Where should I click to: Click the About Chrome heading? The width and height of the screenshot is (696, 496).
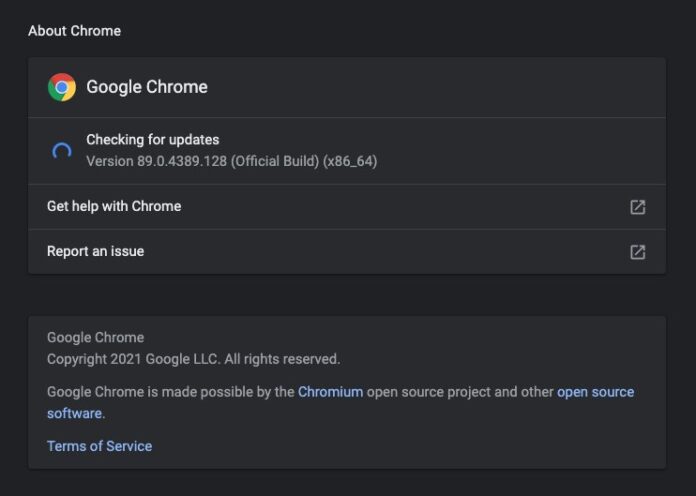[75, 31]
